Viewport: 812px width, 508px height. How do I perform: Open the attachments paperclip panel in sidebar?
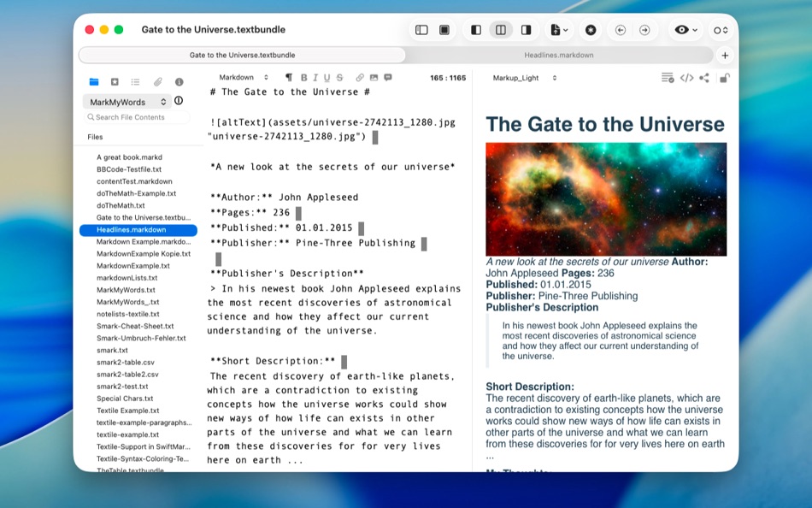(157, 81)
